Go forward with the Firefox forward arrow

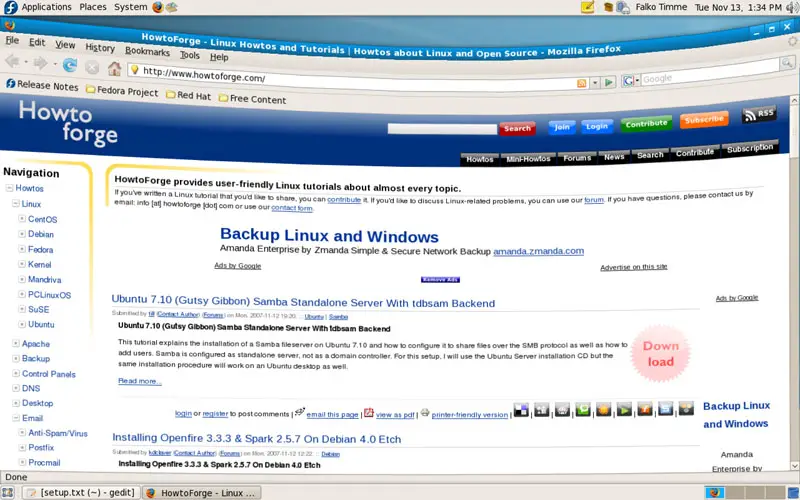click(40, 63)
